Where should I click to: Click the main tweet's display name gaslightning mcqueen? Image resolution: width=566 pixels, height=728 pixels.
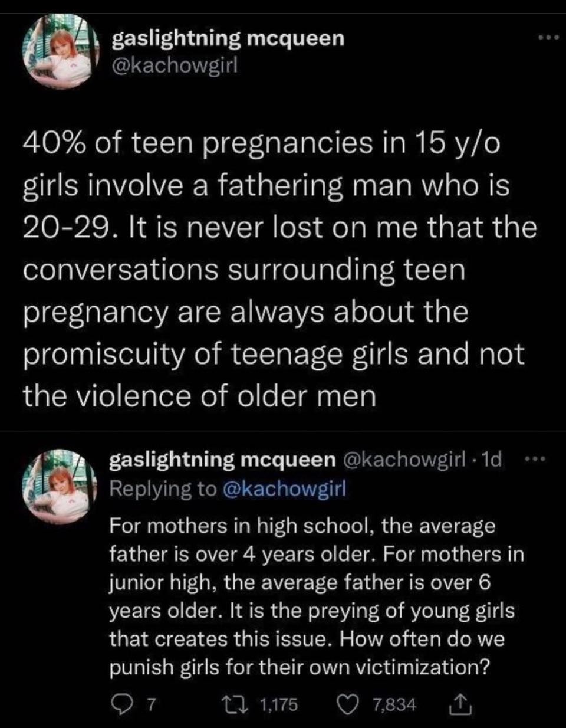228,38
